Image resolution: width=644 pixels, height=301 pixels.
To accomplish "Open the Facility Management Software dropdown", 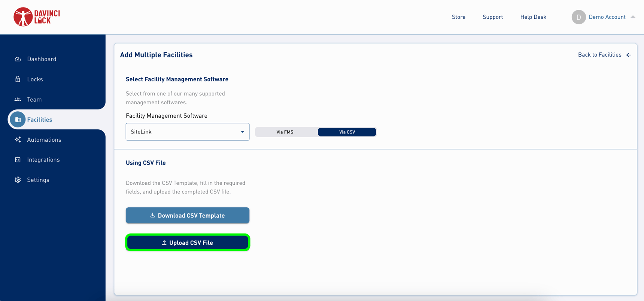I will coord(187,132).
